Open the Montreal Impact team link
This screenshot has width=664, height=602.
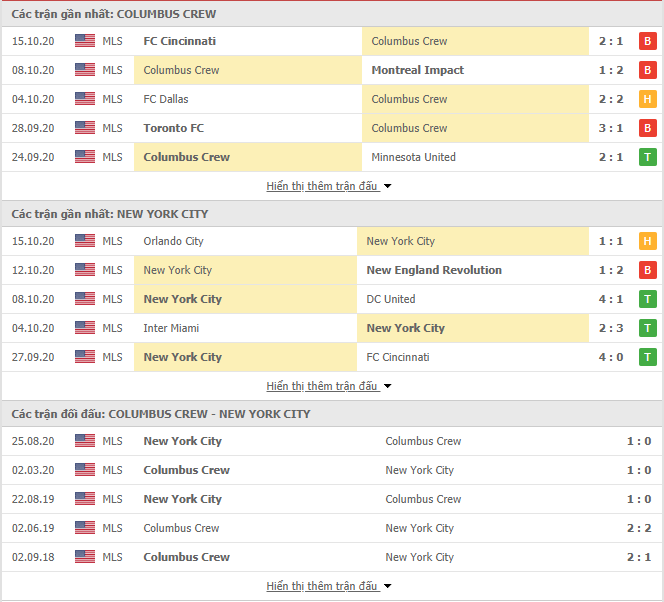tap(418, 70)
